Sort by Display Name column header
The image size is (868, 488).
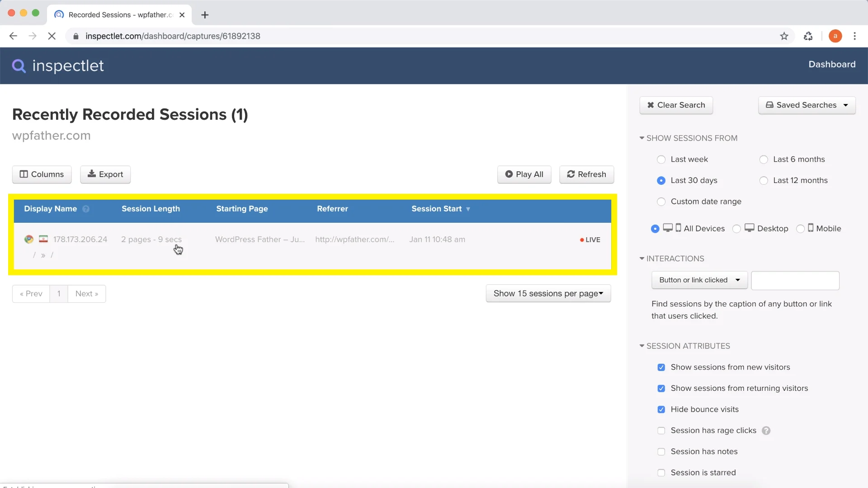point(50,209)
